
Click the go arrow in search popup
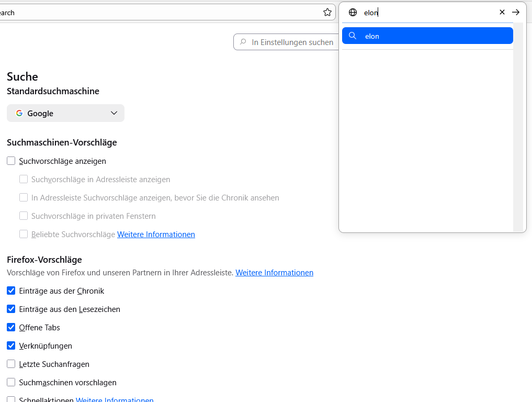coord(516,12)
